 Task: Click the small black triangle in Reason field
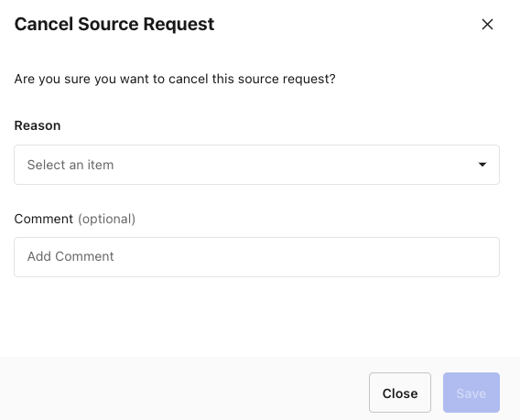coord(482,165)
